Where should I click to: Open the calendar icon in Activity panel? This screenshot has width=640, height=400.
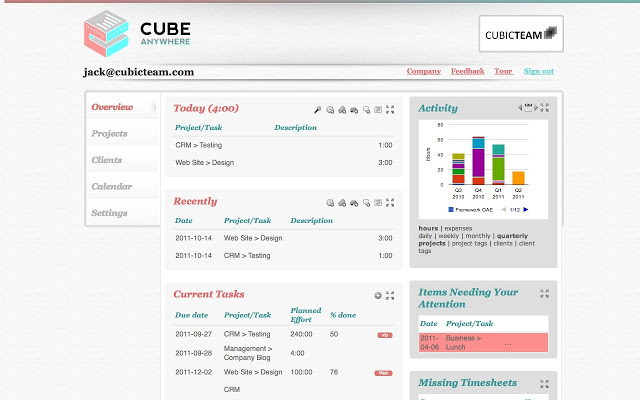[529, 107]
